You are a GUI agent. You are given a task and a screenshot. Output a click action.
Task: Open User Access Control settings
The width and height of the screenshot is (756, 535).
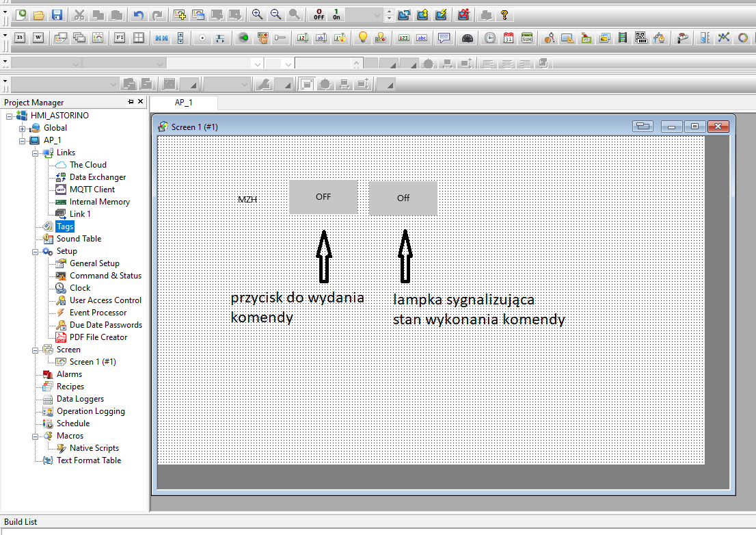pos(105,300)
